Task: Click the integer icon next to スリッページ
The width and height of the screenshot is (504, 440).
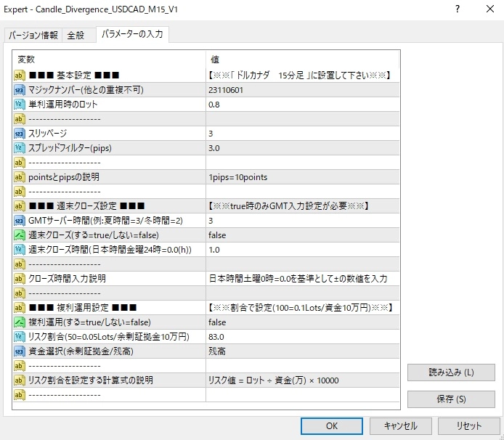Action: click(x=20, y=134)
